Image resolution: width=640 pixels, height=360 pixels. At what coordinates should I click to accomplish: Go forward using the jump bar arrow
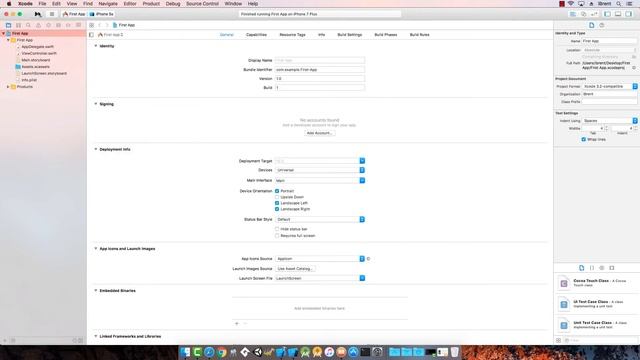tap(107, 25)
